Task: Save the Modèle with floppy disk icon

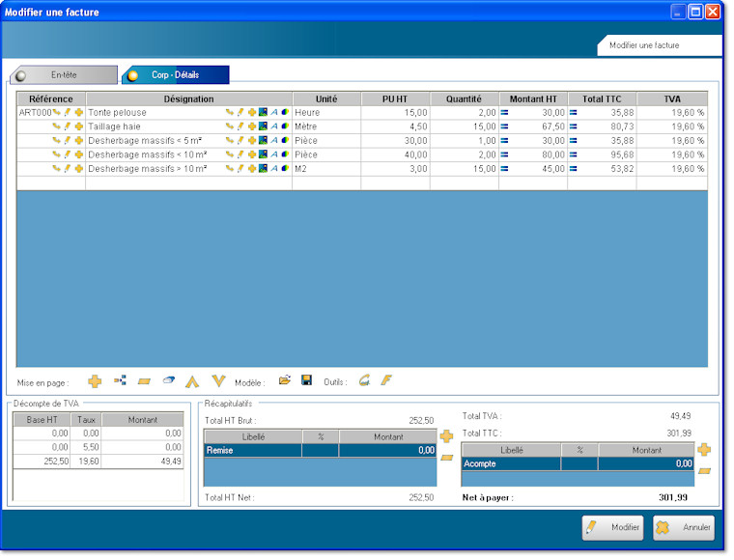Action: pyautogui.click(x=306, y=381)
